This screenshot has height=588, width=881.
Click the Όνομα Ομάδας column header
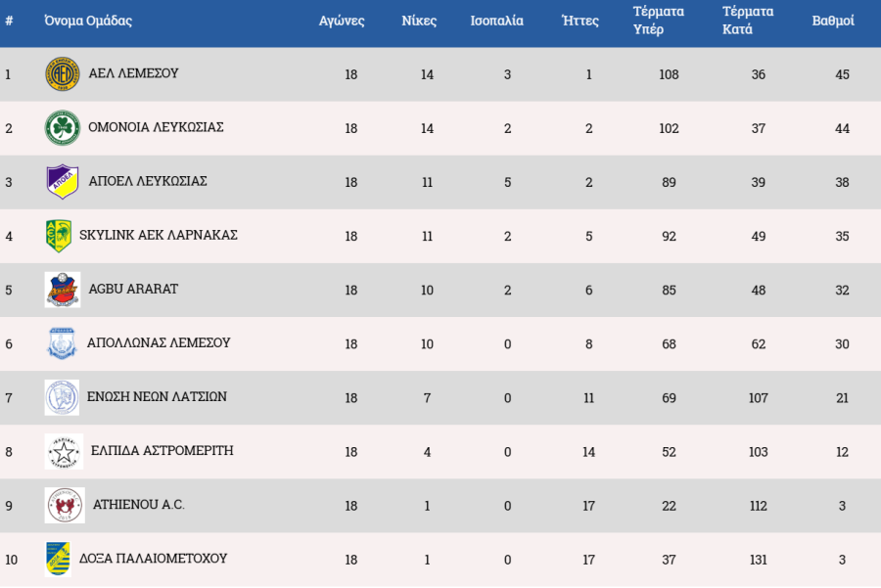(x=88, y=21)
